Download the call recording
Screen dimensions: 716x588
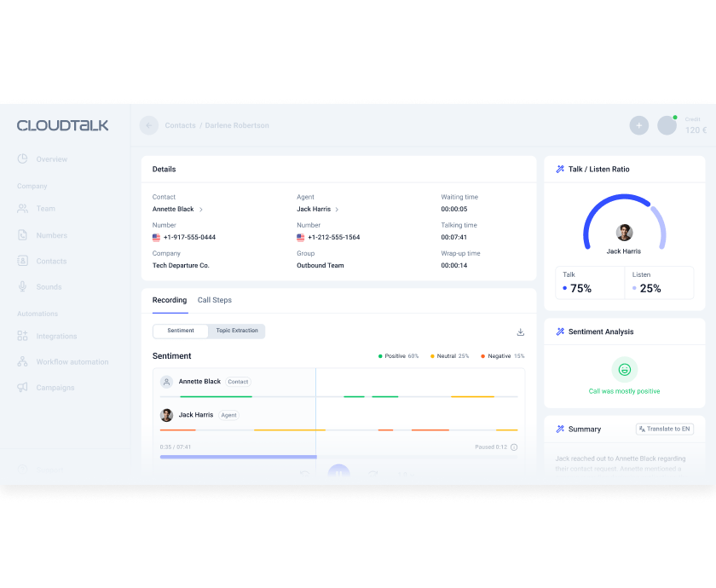click(x=521, y=331)
